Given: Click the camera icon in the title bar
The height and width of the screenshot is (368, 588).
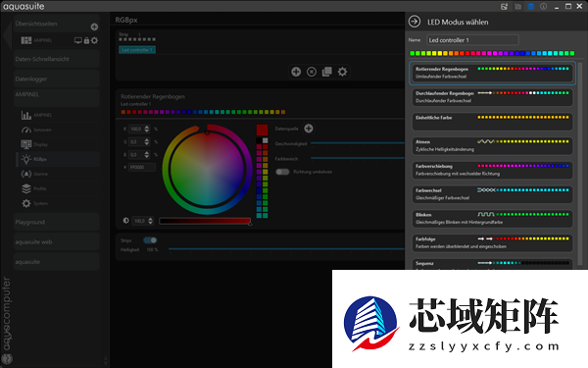Looking at the screenshot, I should coord(517,7).
